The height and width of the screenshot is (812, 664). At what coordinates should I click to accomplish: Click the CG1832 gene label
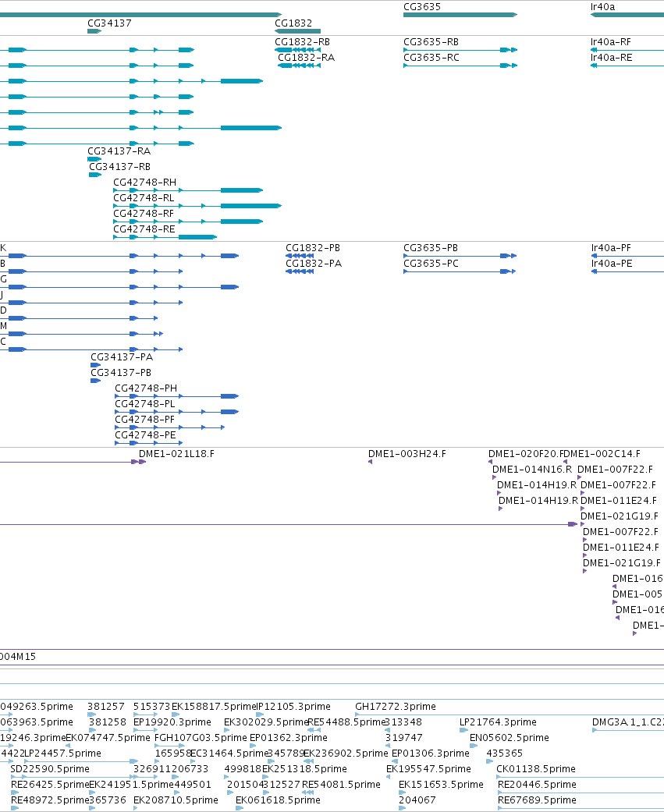pyautogui.click(x=293, y=23)
